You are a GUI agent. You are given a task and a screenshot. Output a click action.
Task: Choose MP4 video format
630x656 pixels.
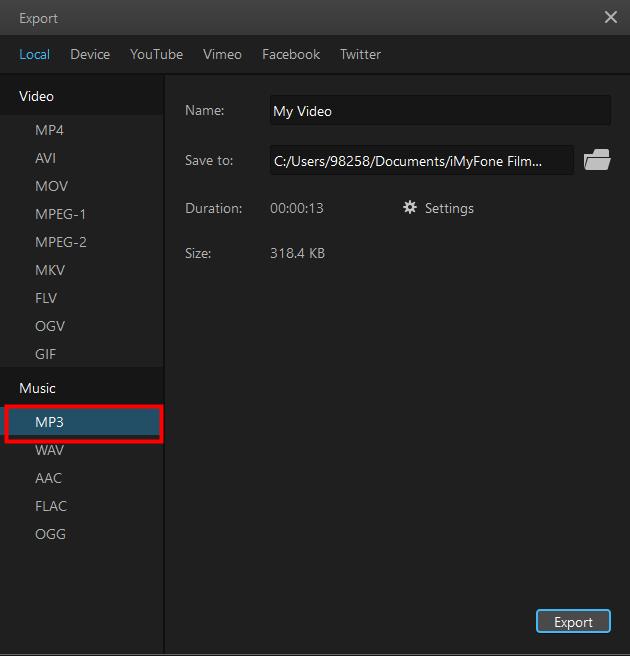pyautogui.click(x=49, y=130)
